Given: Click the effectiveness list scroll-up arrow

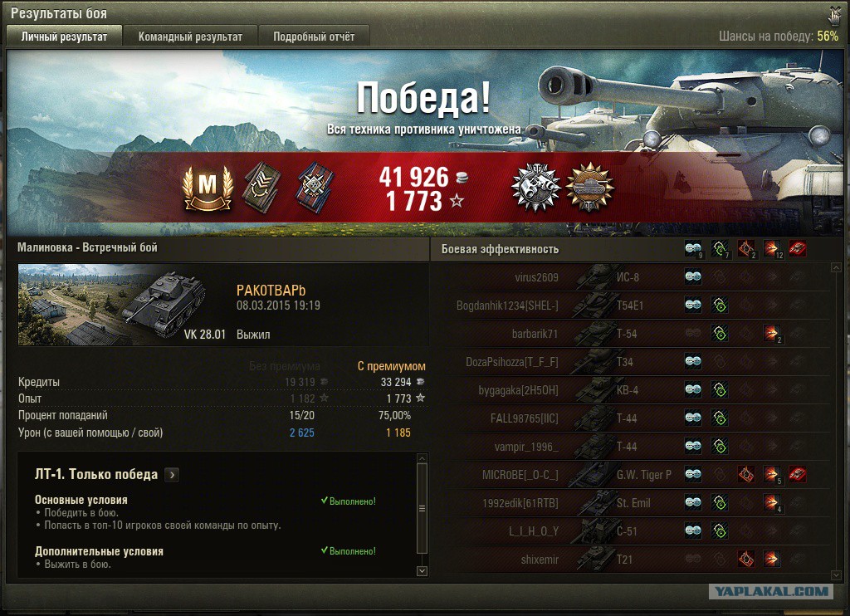Looking at the screenshot, I should [x=835, y=267].
